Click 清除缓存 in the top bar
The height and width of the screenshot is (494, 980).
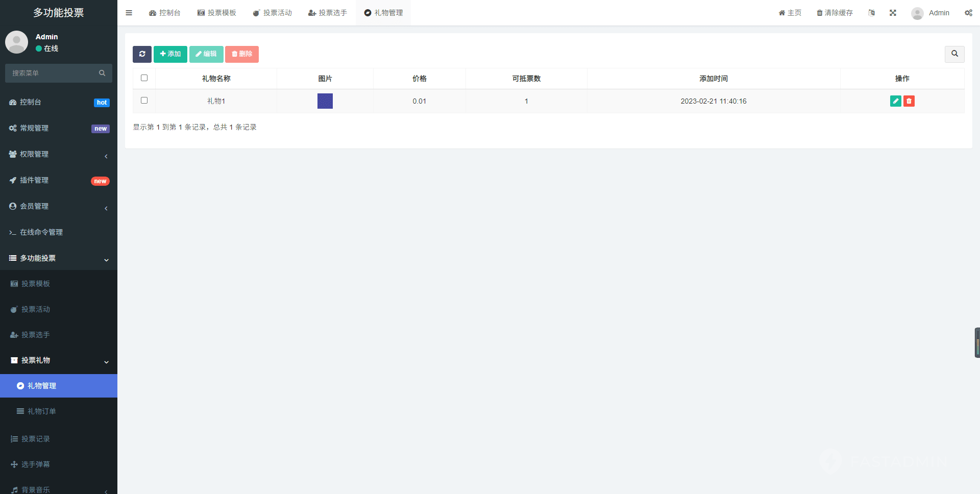point(835,13)
